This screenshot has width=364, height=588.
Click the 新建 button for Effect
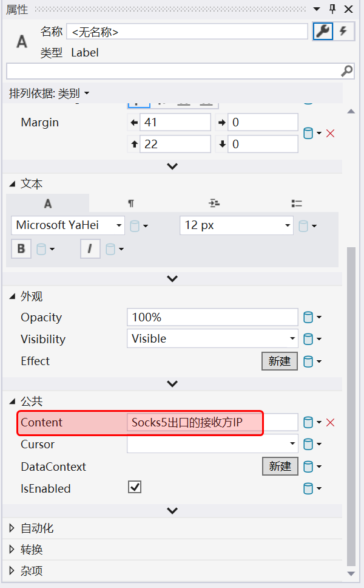coord(280,361)
